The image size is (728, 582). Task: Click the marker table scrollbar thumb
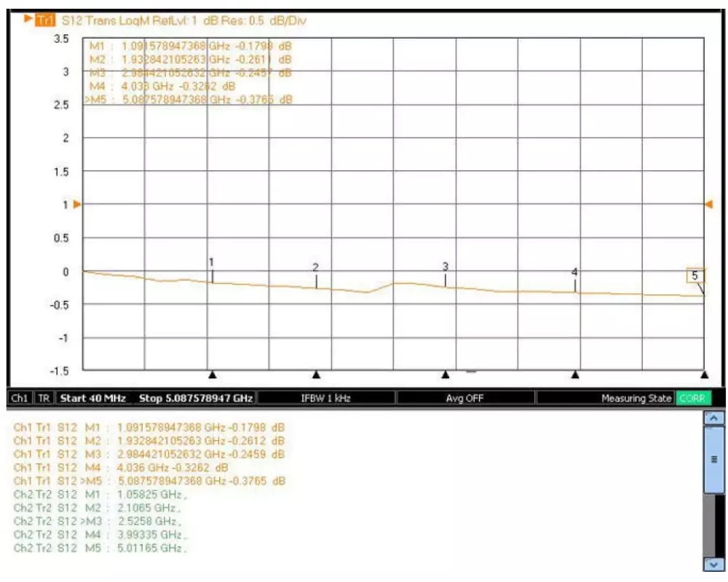click(713, 460)
